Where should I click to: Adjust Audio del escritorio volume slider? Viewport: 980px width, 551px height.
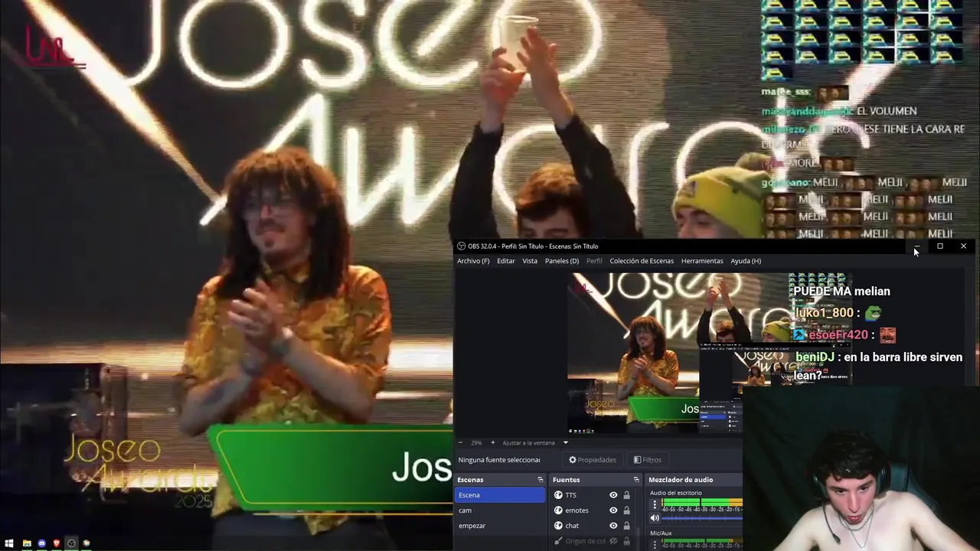pyautogui.click(x=702, y=518)
